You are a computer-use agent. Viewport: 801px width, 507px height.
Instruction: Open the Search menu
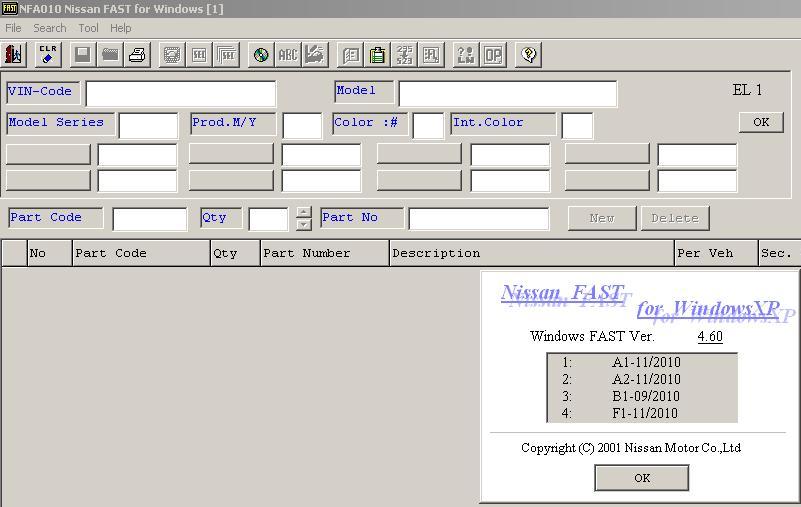click(50, 28)
